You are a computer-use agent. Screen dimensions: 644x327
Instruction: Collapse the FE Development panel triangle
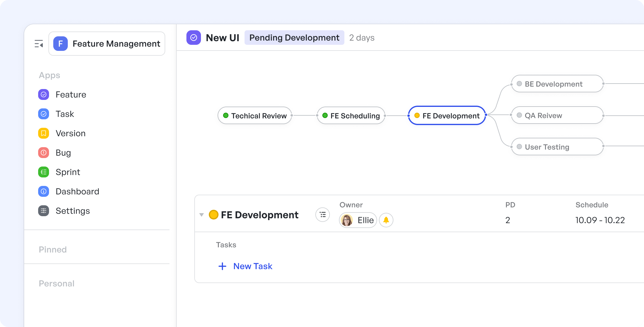click(202, 215)
